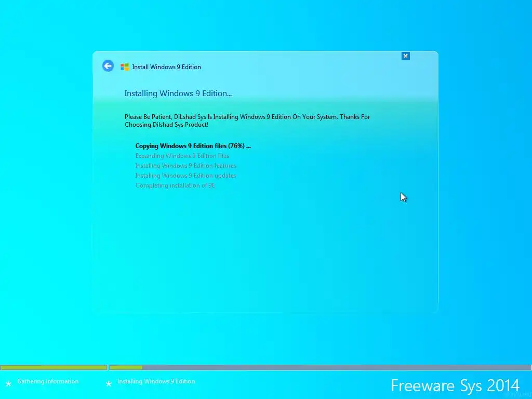Click the 'Installing Windows 9 Edition...' heading

[x=178, y=94]
